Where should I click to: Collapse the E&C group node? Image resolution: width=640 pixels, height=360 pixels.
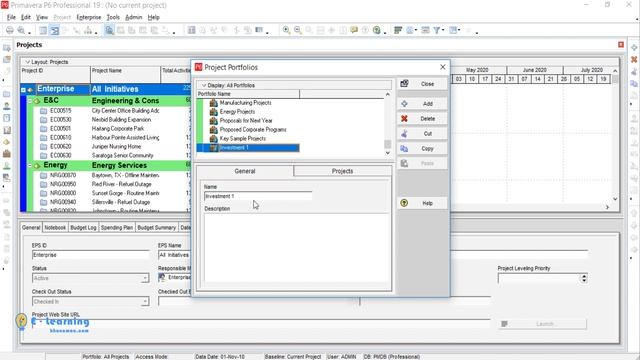point(30,100)
